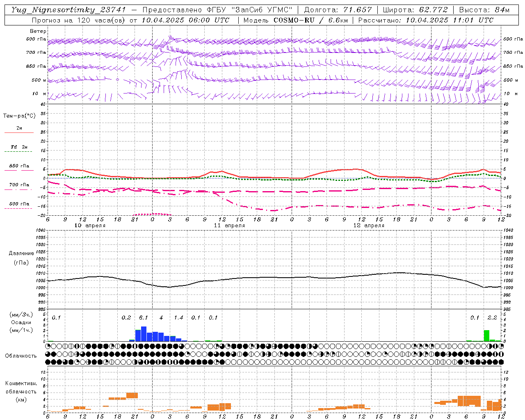The image size is (525, 420).
Task: Click the computed time Рассчитано: 10.04.2025 11:01 UTC
Action: (x=426, y=20)
